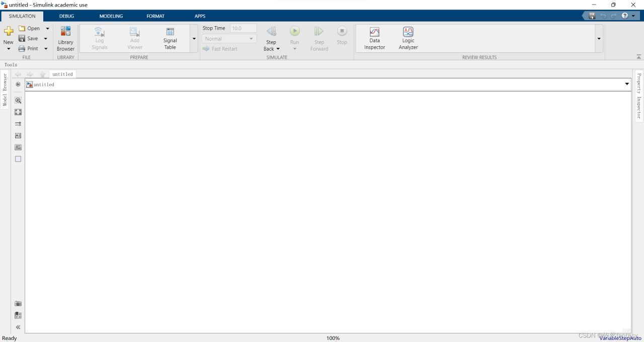Open the Signal Table

170,38
